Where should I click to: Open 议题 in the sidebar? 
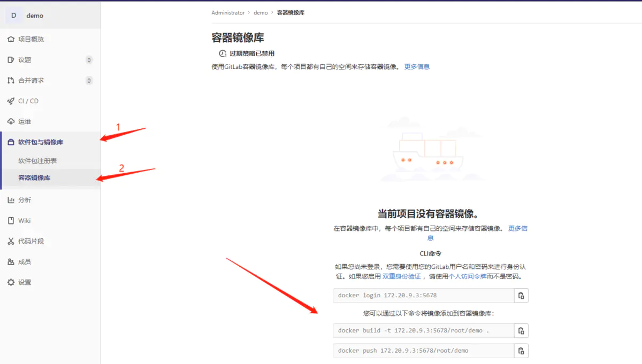pyautogui.click(x=25, y=60)
